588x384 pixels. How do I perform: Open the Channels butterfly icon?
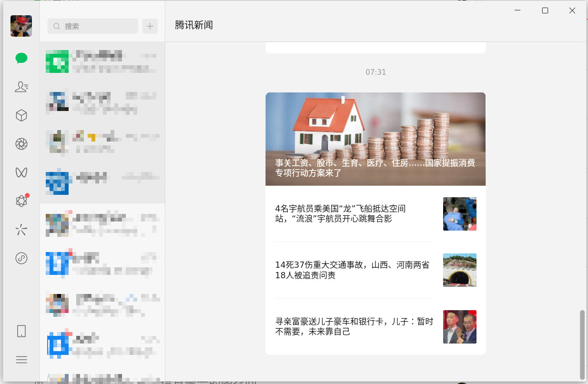(x=21, y=172)
